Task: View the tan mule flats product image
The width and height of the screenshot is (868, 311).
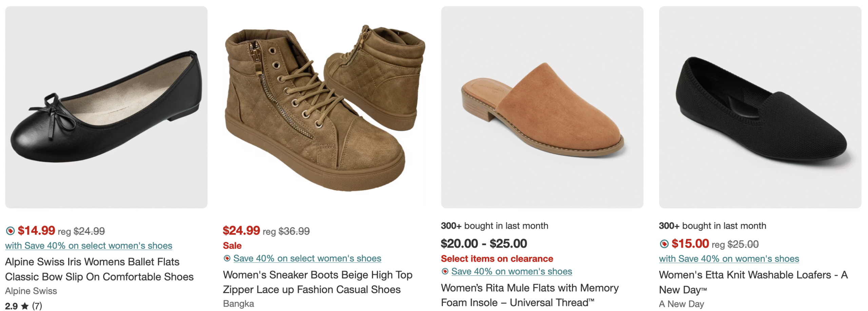Action: 542,107
